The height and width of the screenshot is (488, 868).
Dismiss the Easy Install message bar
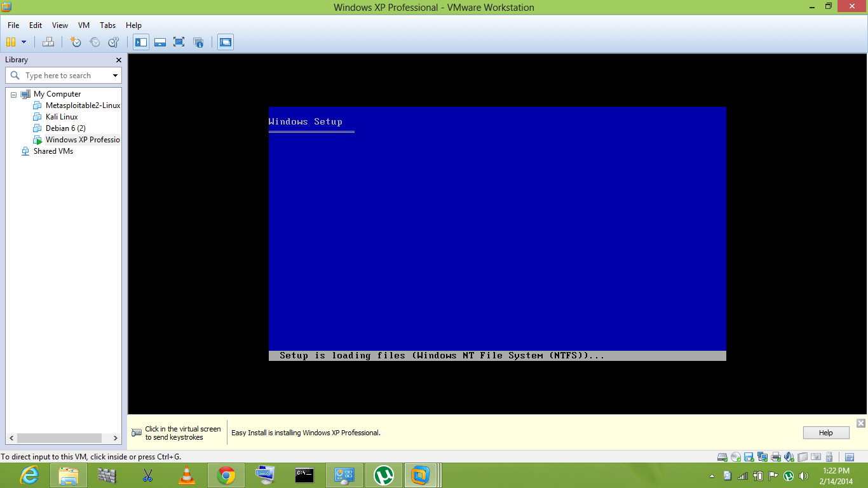pyautogui.click(x=861, y=423)
